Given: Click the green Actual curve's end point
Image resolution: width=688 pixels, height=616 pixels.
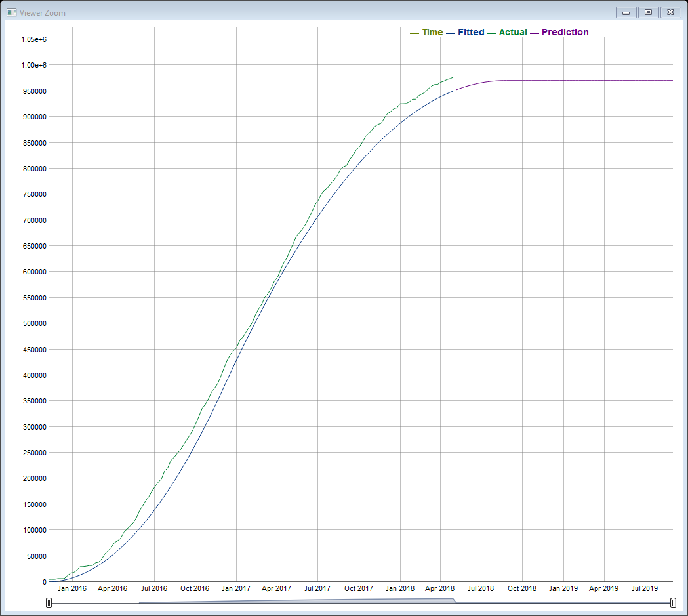Looking at the screenshot, I should pyautogui.click(x=453, y=77).
